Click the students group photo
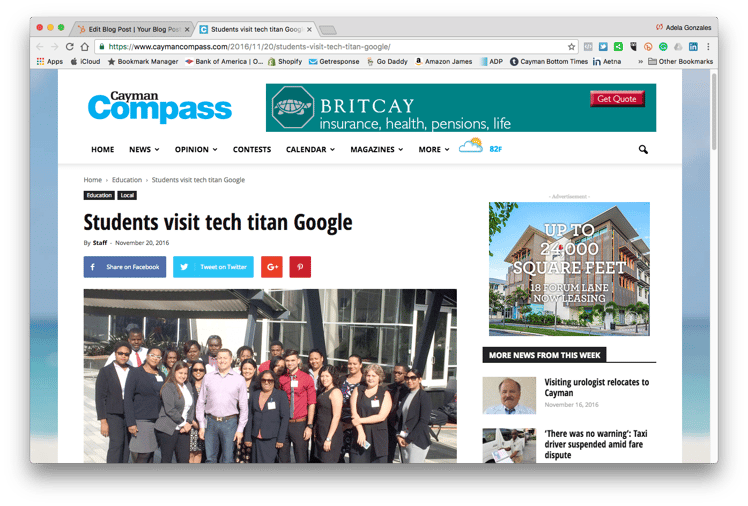Image resolution: width=748 pixels, height=506 pixels. (270, 376)
